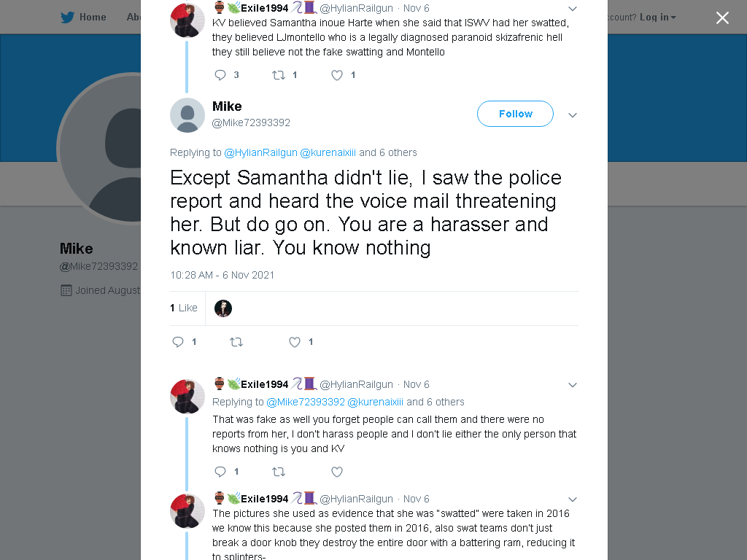
Task: Click the reply icon on 'That was fake' tweet
Action: click(x=220, y=472)
